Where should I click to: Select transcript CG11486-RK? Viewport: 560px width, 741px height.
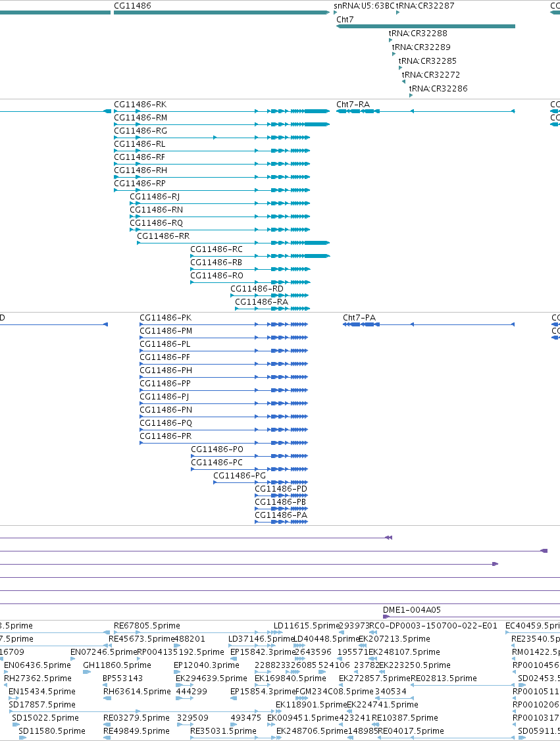pyautogui.click(x=140, y=105)
